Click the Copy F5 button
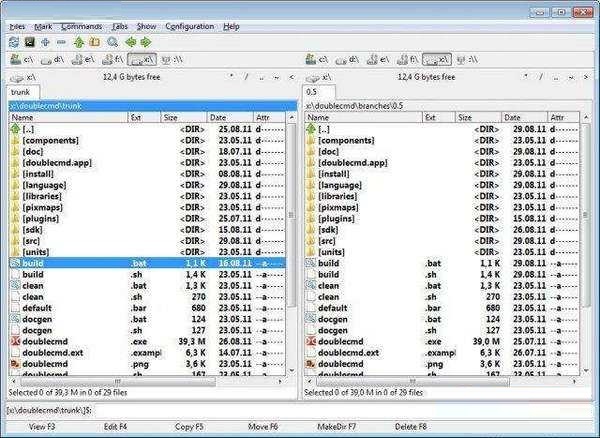600x438 pixels. pos(189,427)
